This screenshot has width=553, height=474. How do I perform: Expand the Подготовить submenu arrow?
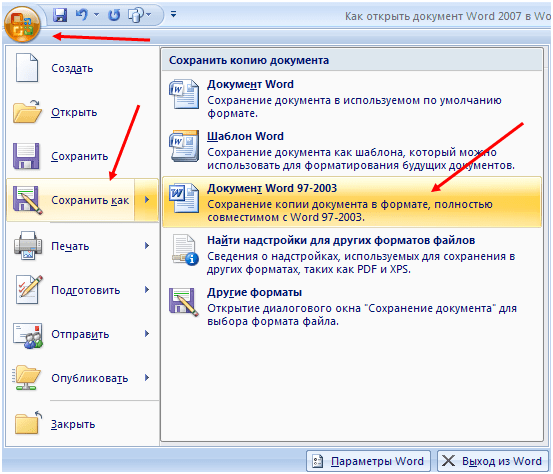pos(147,290)
